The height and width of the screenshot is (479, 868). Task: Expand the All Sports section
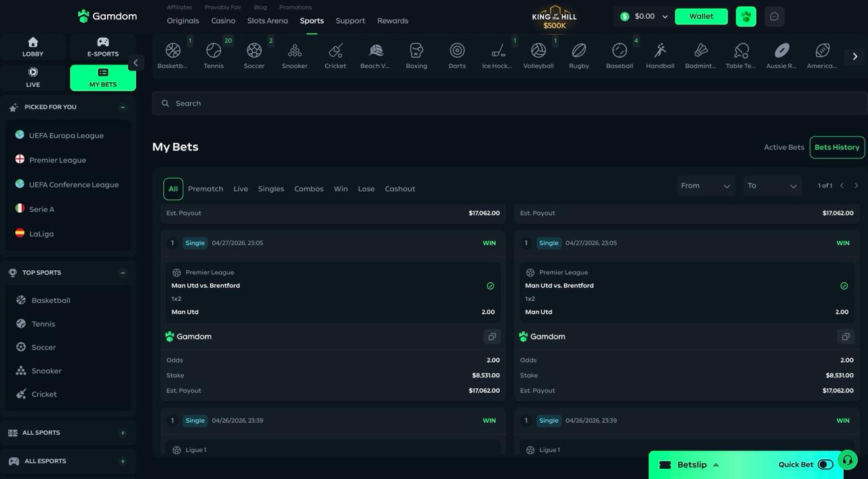coord(123,433)
